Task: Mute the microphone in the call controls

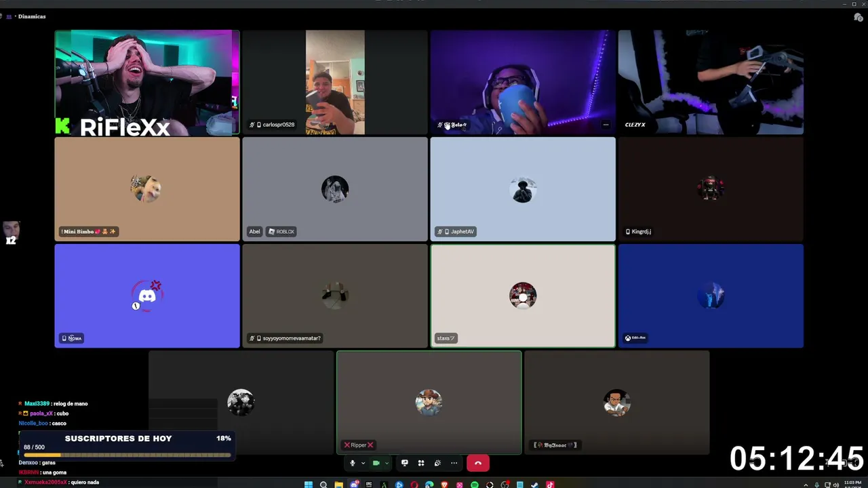Action: coord(353,463)
